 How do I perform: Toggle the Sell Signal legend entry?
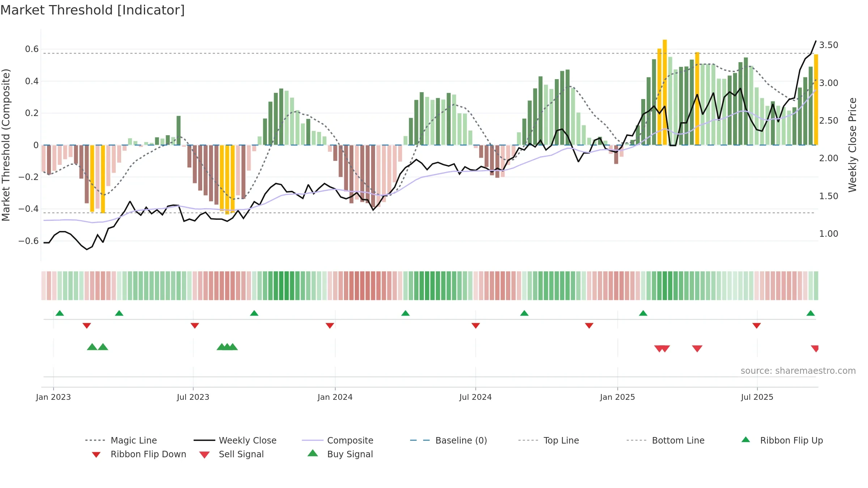click(231, 454)
